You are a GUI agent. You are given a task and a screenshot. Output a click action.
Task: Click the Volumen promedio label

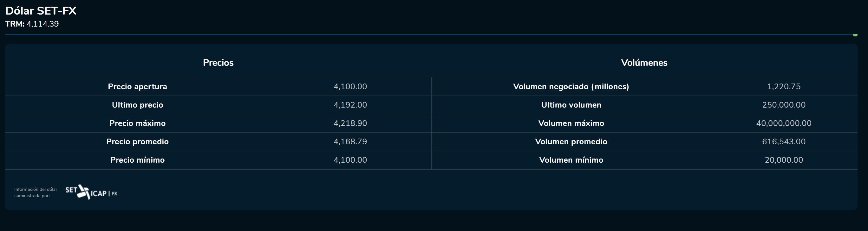tap(571, 141)
